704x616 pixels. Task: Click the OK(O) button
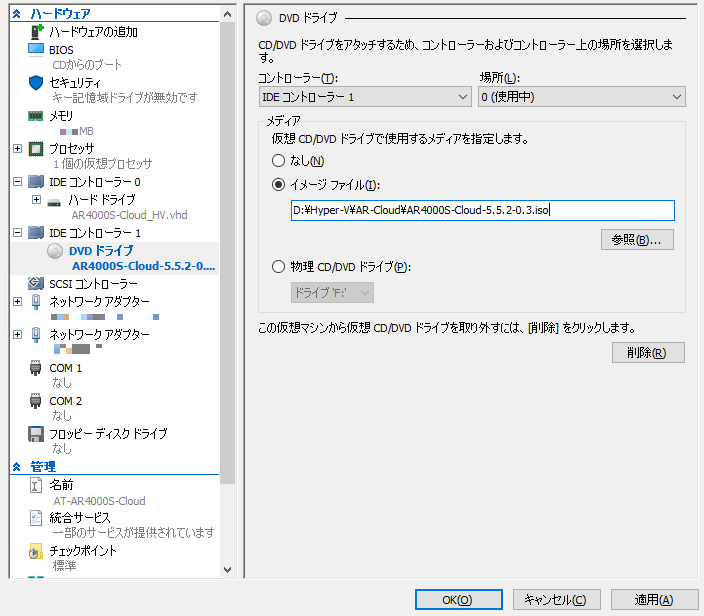[x=458, y=600]
